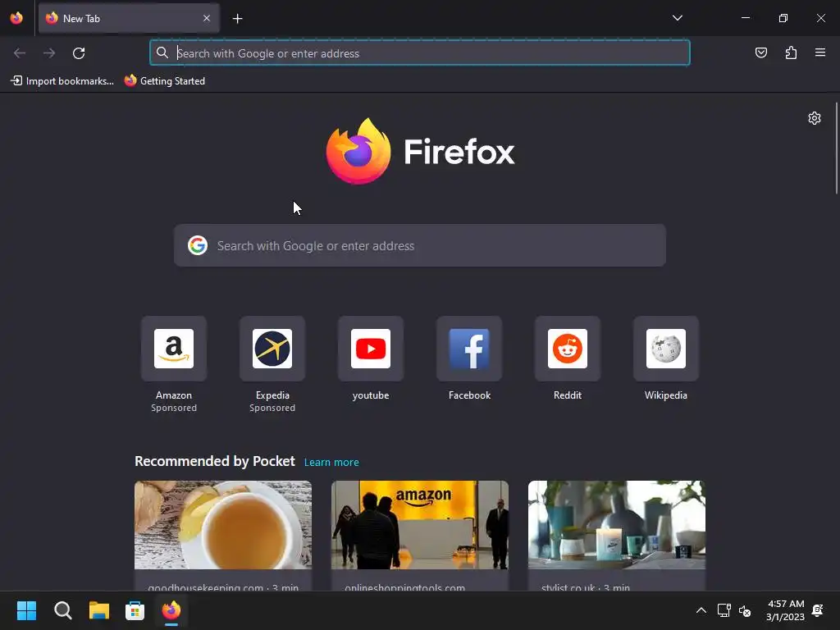The image size is (840, 630).
Task: Open Getting Started bookmark
Action: click(x=164, y=81)
